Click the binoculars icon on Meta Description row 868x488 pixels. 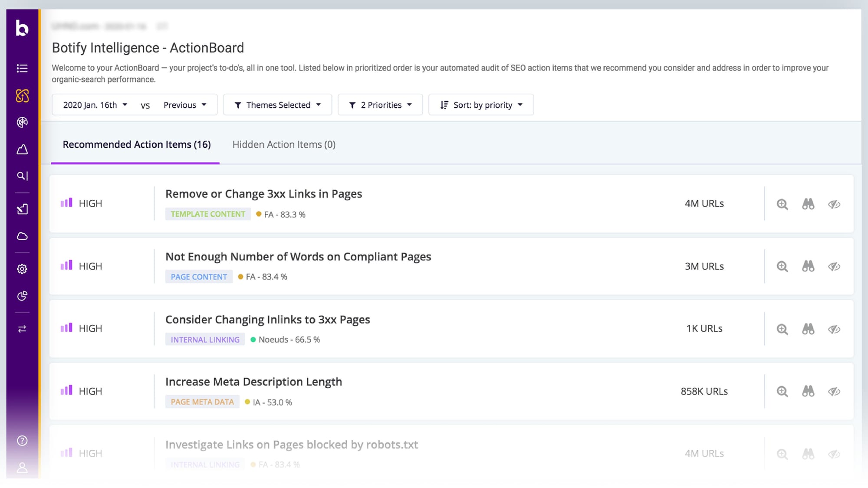(x=809, y=391)
